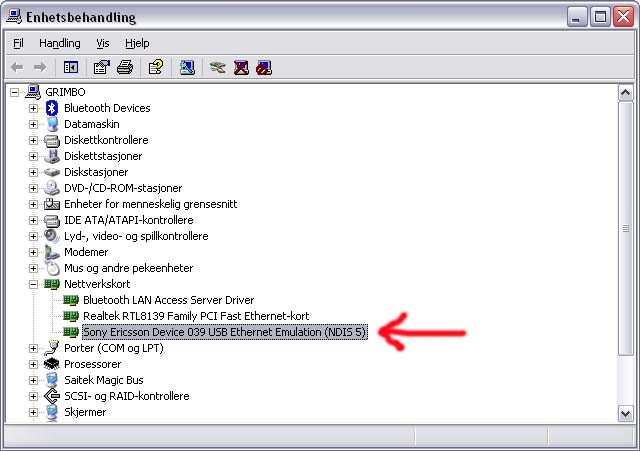Click the Update driver toolbar icon

click(x=218, y=67)
